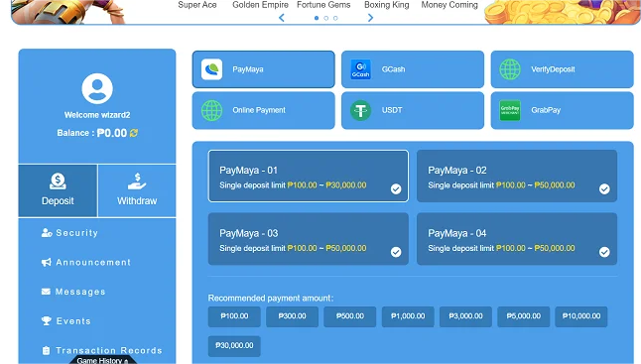Choose Online Payment method
The height and width of the screenshot is (364, 641).
[x=264, y=110]
